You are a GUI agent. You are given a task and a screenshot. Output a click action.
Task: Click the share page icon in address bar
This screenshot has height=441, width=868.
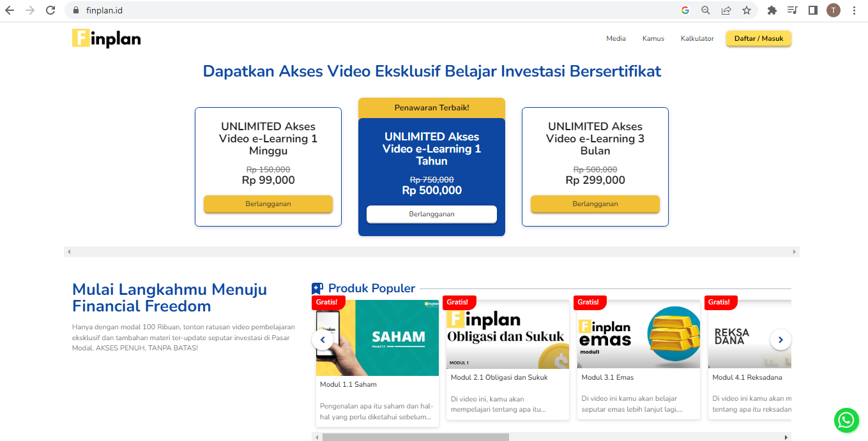coord(726,10)
